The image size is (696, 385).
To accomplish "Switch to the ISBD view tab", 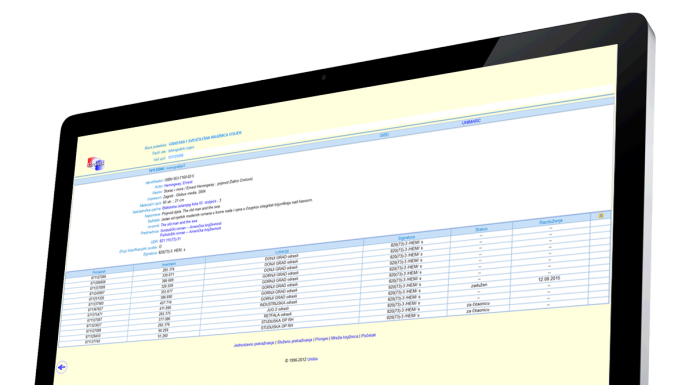I will 384,135.
